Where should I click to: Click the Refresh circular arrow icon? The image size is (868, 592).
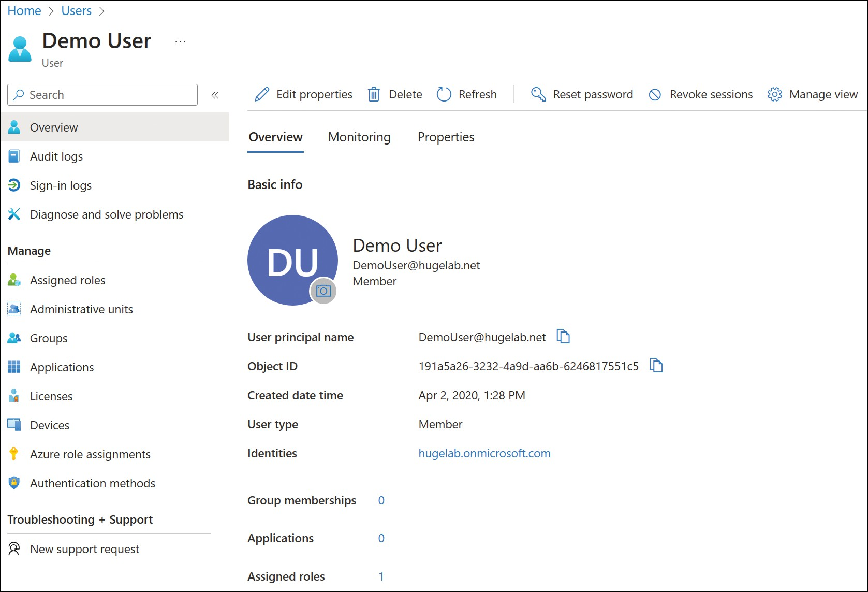[x=444, y=94]
